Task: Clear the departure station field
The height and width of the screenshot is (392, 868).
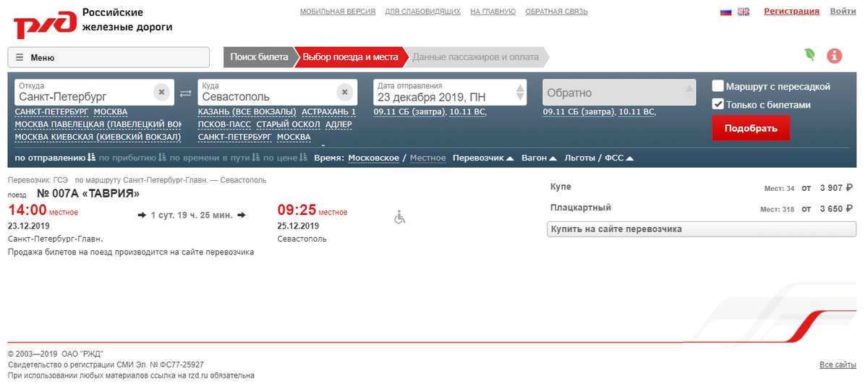Action: tap(162, 92)
